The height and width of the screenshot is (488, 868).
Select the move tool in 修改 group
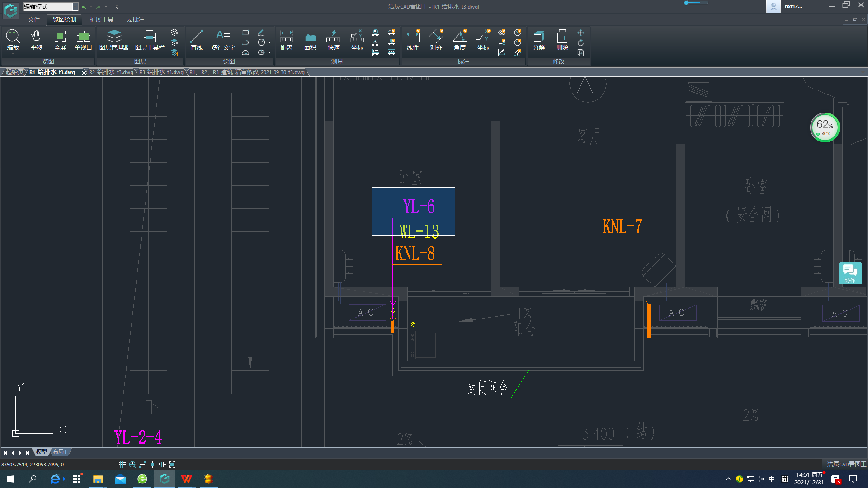click(x=581, y=33)
